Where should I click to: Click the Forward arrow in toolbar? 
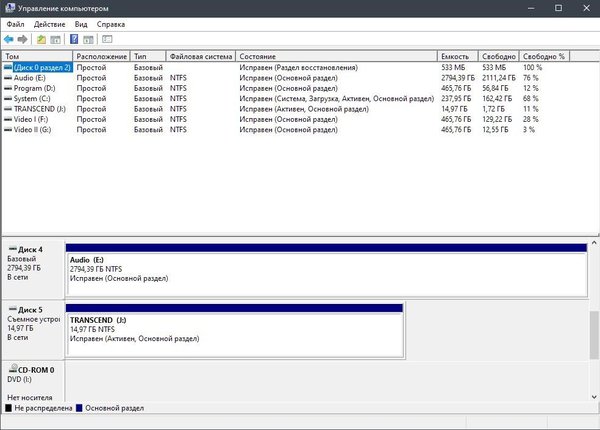point(22,39)
